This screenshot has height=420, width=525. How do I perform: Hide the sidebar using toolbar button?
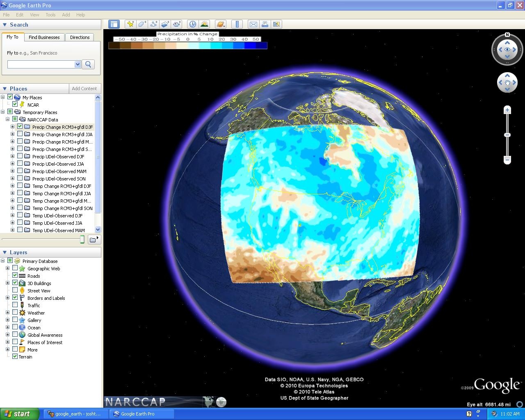click(114, 24)
